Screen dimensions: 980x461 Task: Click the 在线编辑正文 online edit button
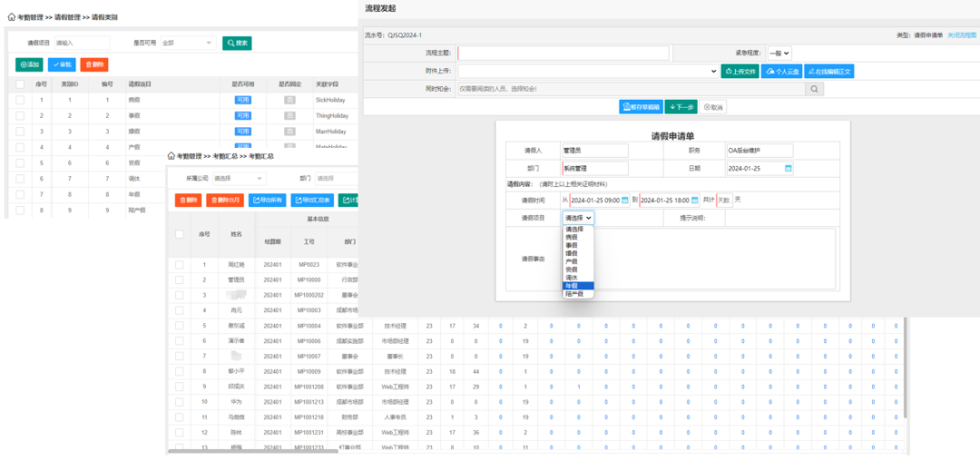828,71
